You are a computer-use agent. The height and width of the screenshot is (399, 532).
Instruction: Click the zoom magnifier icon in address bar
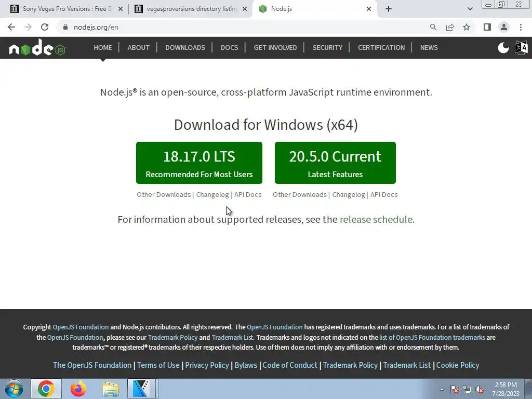(x=433, y=27)
